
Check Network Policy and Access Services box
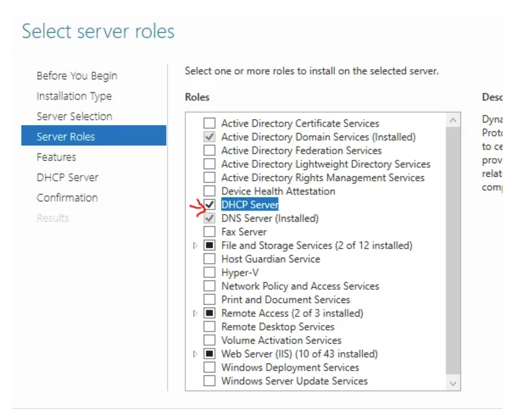[209, 286]
